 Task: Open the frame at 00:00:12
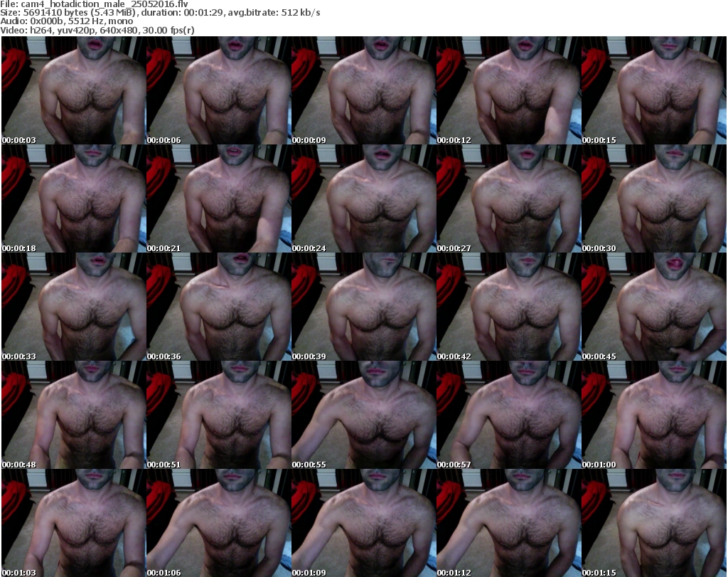(509, 90)
